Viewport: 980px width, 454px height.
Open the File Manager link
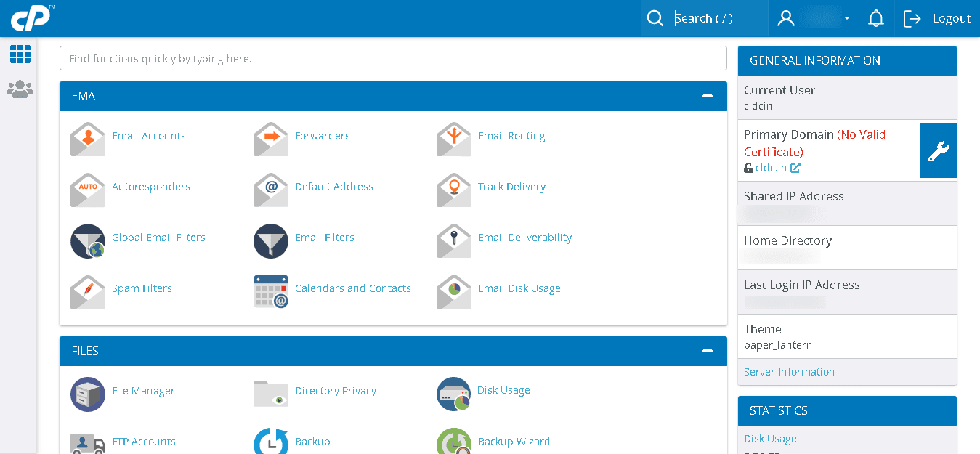click(x=143, y=391)
